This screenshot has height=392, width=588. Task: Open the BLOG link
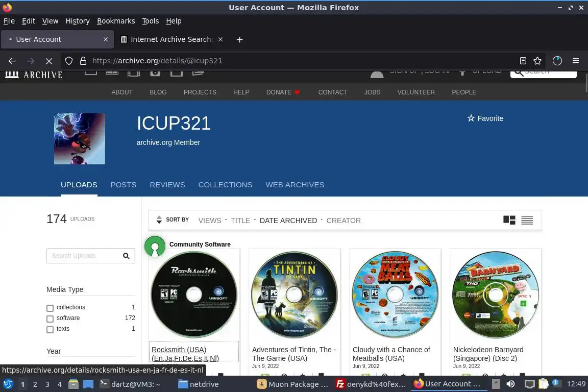158,92
